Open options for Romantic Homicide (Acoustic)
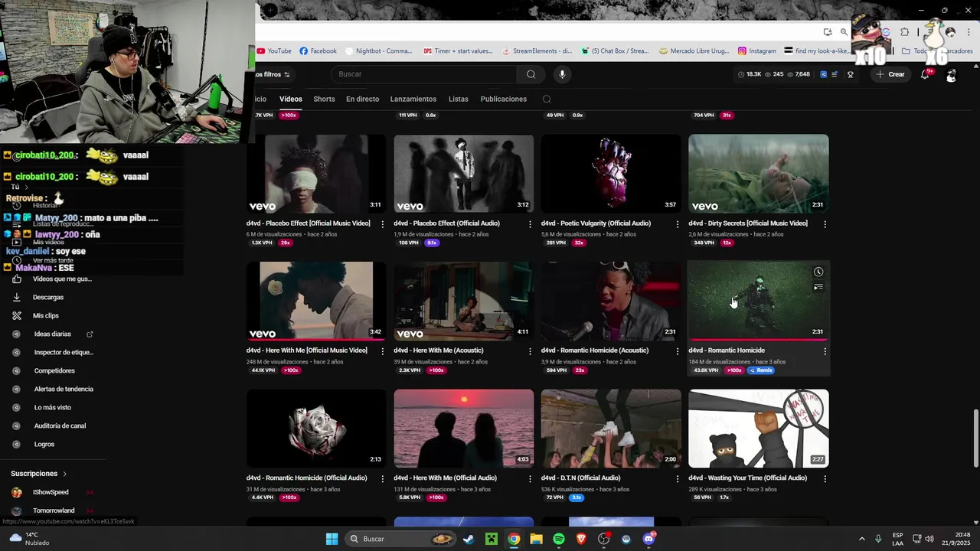The image size is (980, 551). [x=677, y=351]
